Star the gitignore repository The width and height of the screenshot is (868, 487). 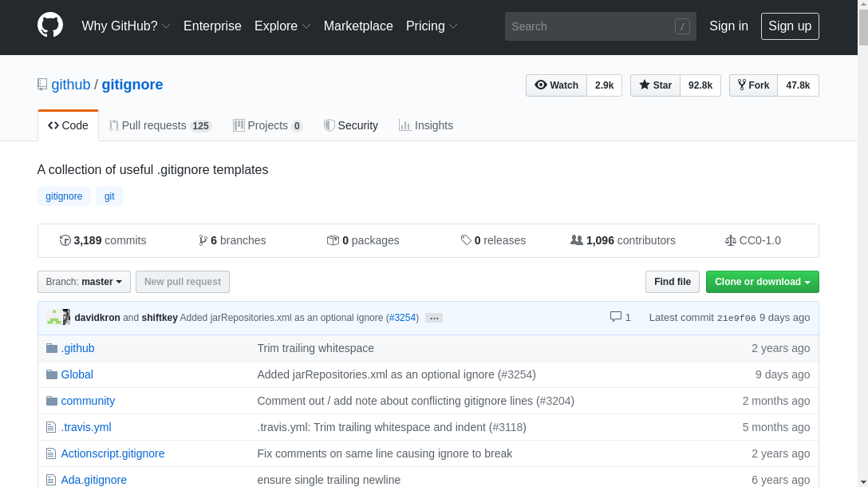click(654, 85)
